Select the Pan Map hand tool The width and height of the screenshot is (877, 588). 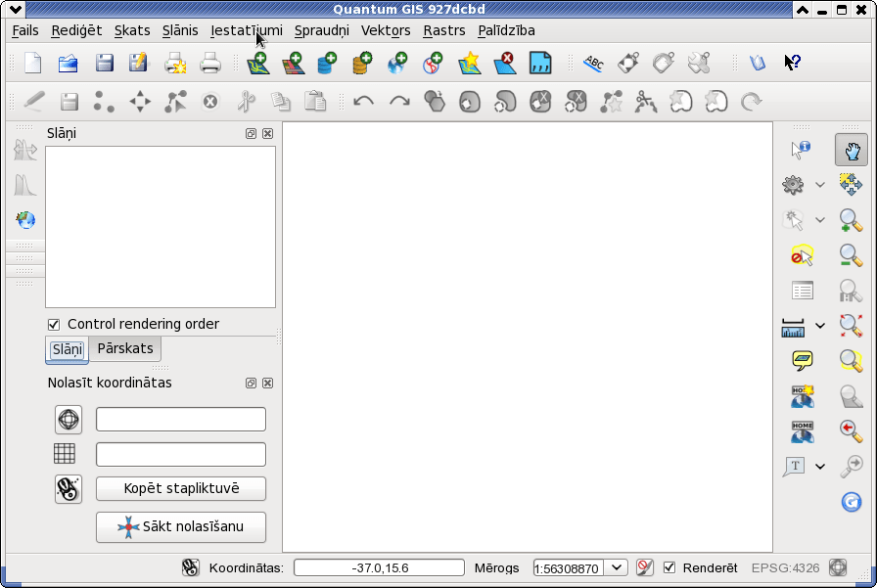click(852, 150)
